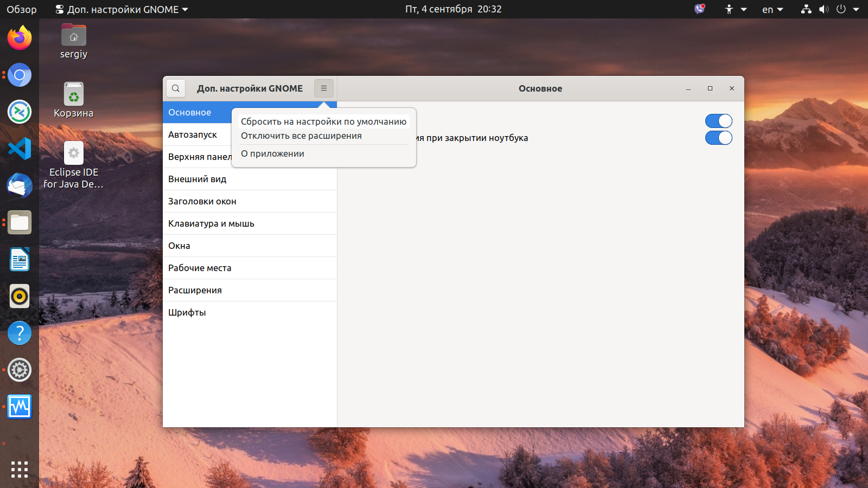This screenshot has width=868, height=488.
Task: Open the Eclipse IDE desktop shortcut
Action: tap(74, 165)
